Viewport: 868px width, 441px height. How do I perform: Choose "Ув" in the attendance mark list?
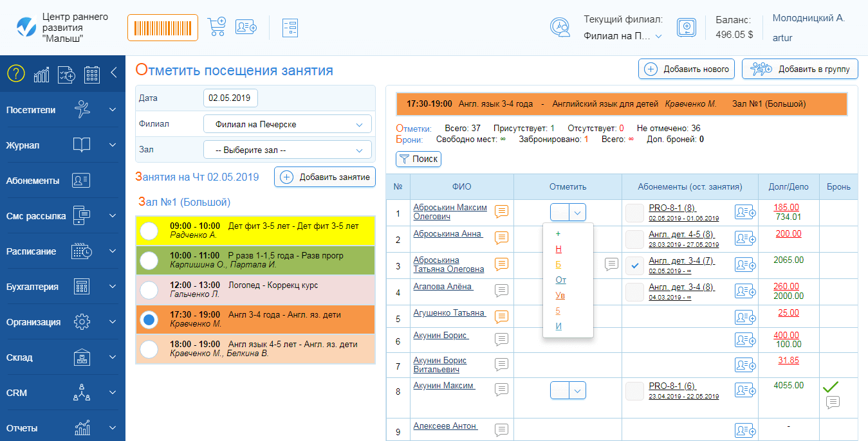pos(560,295)
